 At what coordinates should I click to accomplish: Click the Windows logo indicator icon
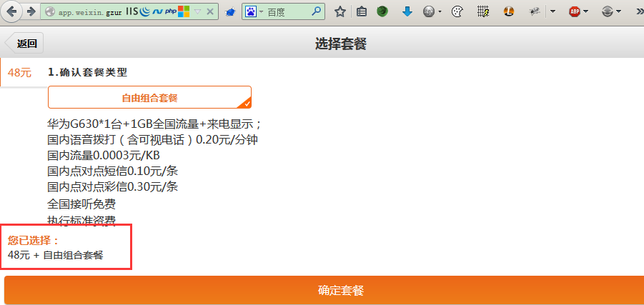click(x=184, y=11)
